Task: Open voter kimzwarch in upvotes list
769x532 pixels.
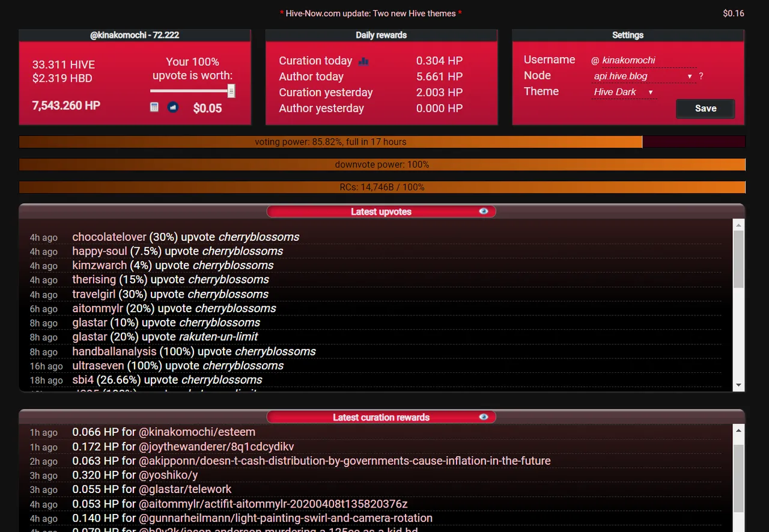Action: (100, 265)
